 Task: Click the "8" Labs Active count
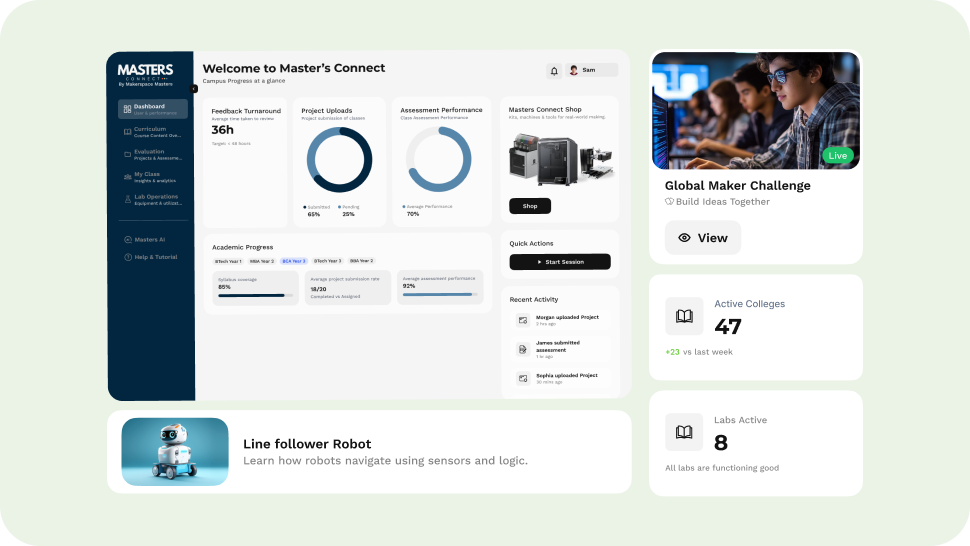pos(721,443)
